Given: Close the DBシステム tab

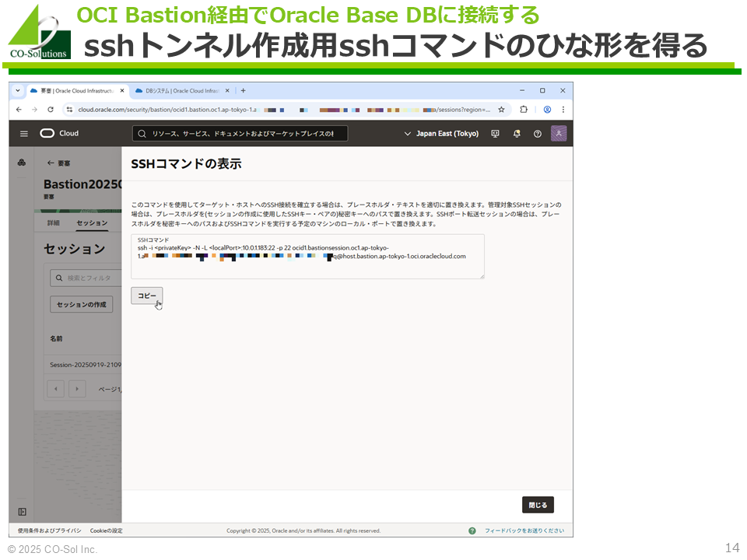Looking at the screenshot, I should tap(227, 90).
